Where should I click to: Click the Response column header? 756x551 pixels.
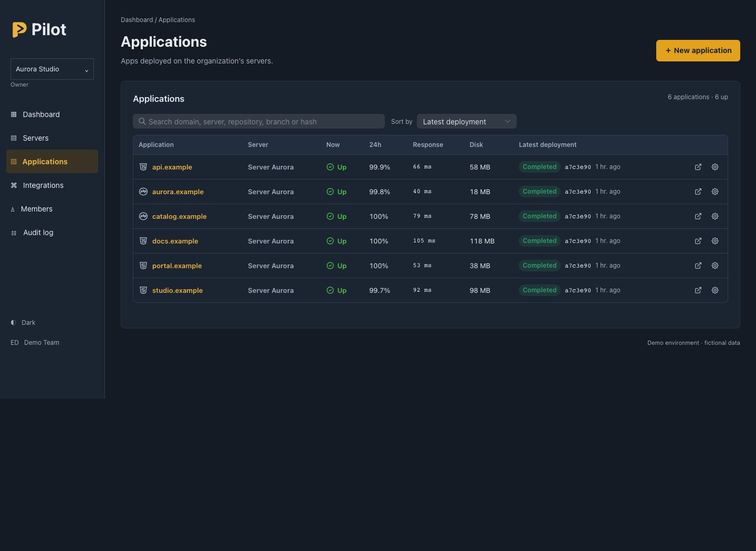[x=428, y=145]
